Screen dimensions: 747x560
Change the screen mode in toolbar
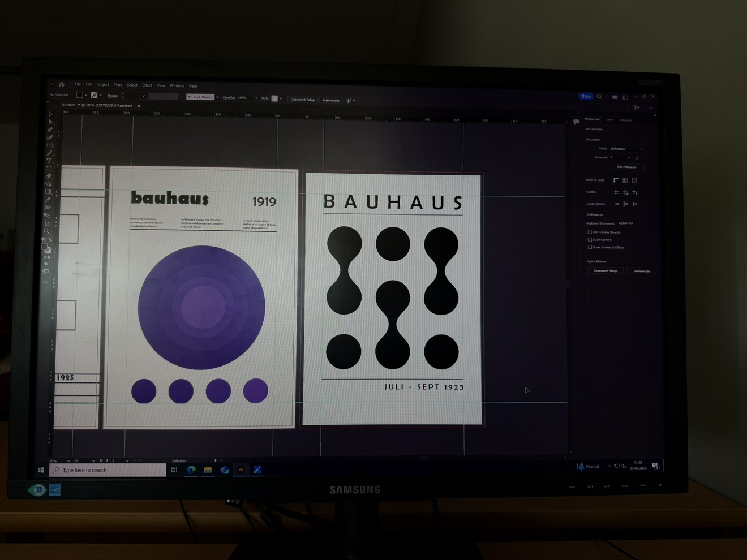tap(45, 272)
